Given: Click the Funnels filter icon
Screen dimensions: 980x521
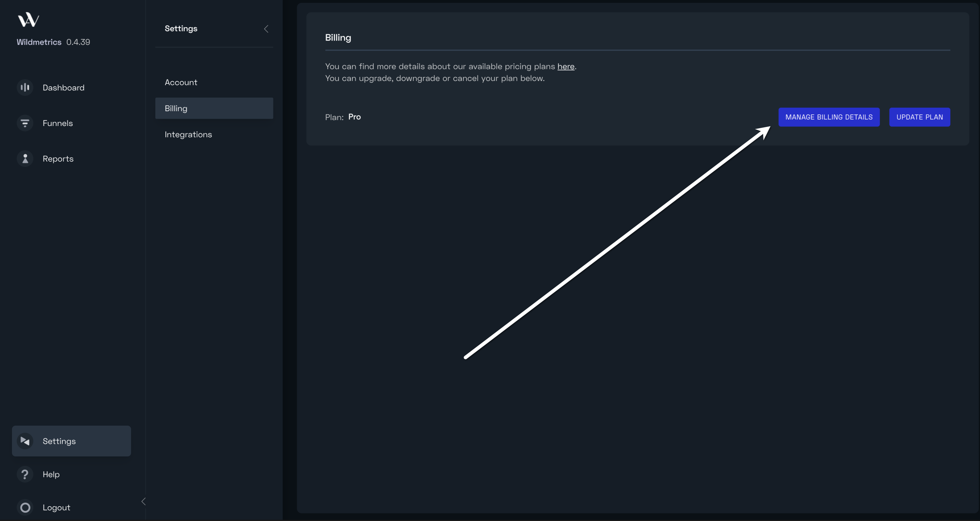Looking at the screenshot, I should point(25,123).
